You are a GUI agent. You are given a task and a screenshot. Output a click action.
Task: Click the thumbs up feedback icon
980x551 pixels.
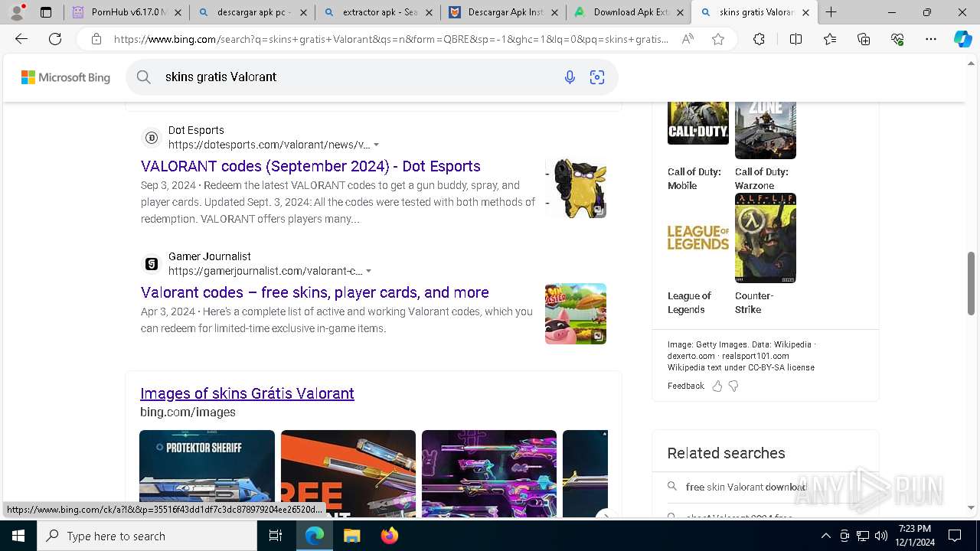pos(717,386)
